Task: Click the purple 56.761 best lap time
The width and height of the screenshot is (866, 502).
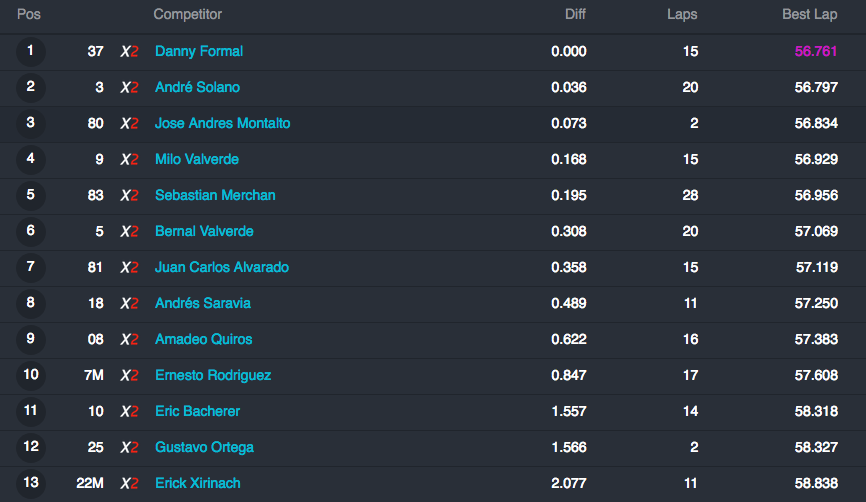Action: coord(816,51)
